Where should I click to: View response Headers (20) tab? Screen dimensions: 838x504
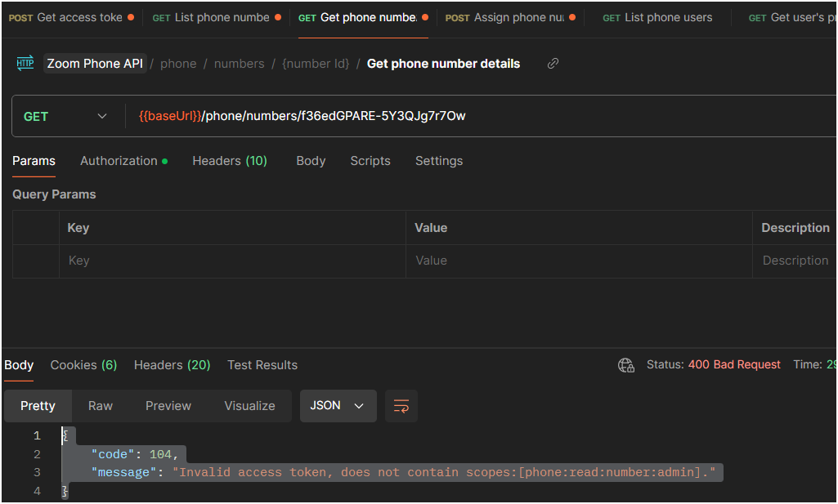[x=172, y=365]
